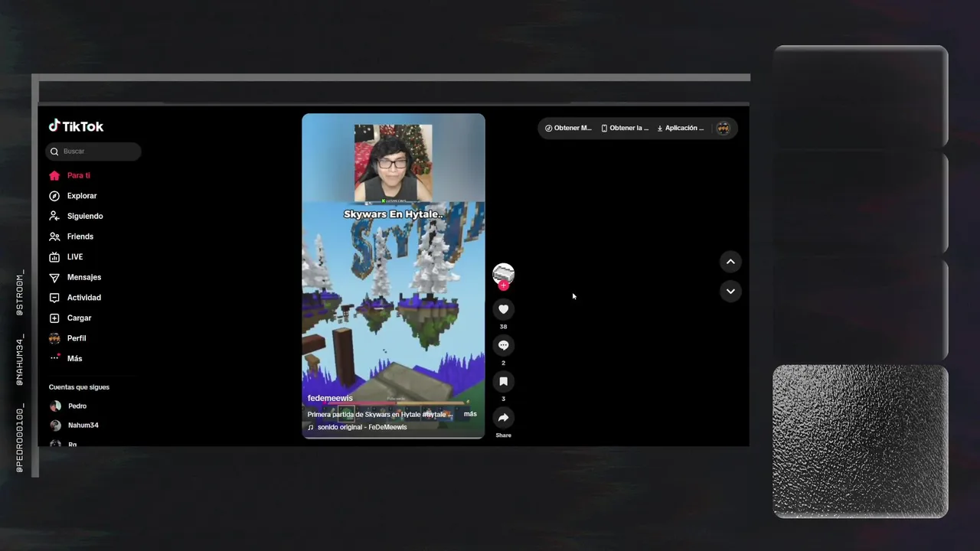Click sonido original - FeDeMeewls sound link
The height and width of the screenshot is (551, 980).
coord(362,427)
